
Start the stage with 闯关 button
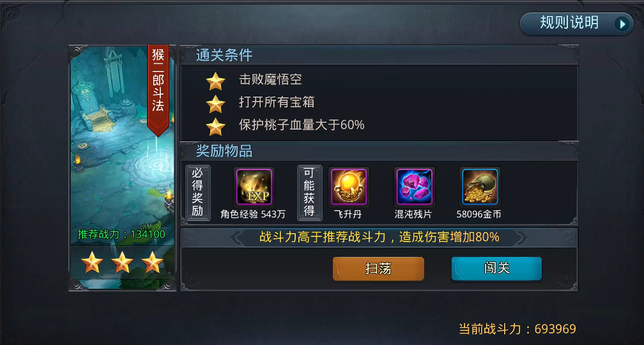(496, 268)
